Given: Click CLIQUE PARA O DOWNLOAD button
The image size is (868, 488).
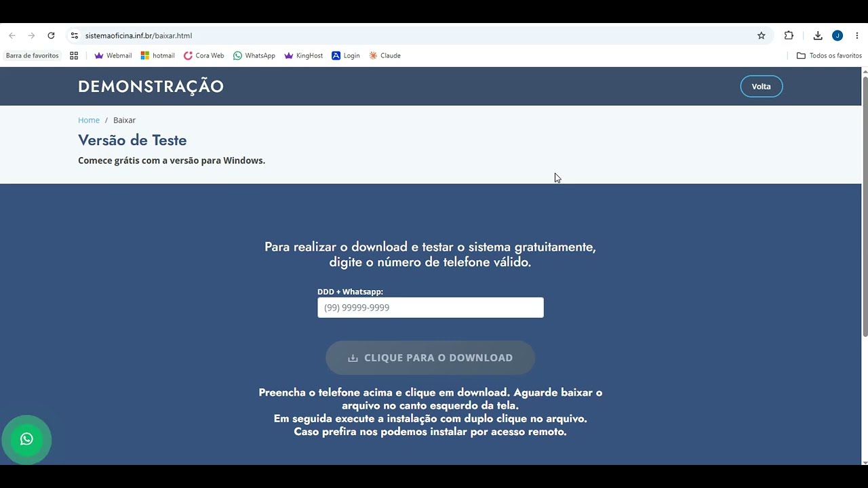Looking at the screenshot, I should coord(430,357).
